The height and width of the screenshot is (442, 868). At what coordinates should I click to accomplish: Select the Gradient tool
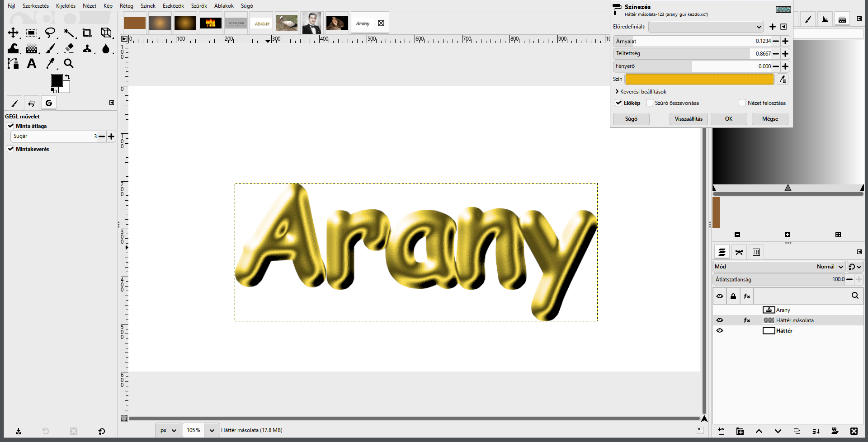pos(32,48)
